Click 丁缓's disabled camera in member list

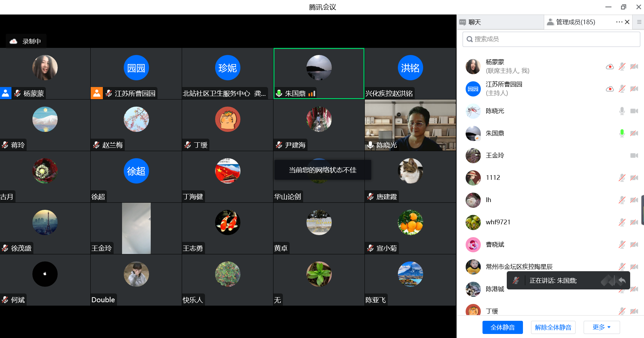(x=634, y=311)
